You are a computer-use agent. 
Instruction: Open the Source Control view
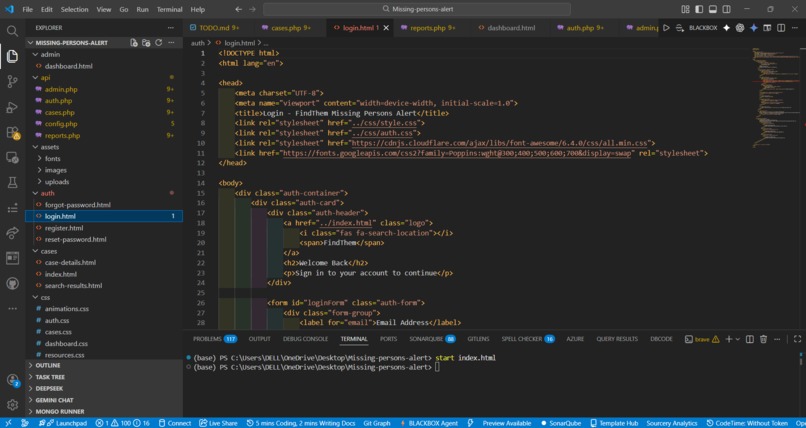tap(12, 81)
